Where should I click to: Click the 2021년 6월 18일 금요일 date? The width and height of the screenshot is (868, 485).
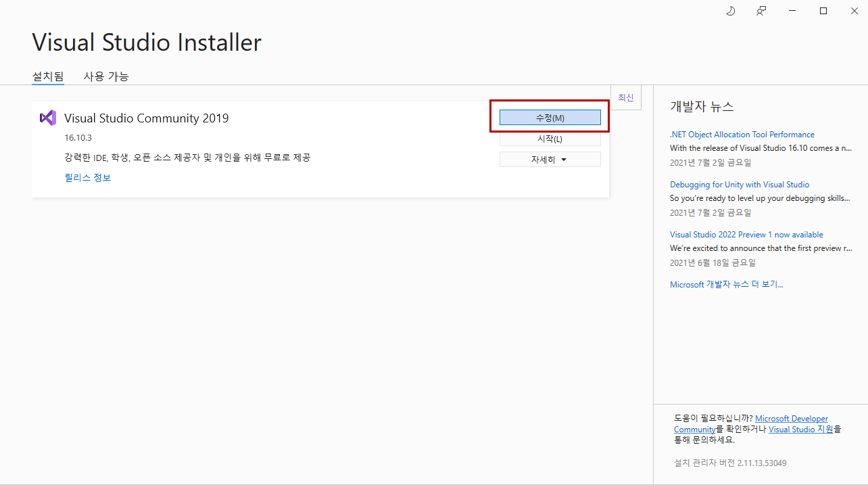(x=713, y=262)
